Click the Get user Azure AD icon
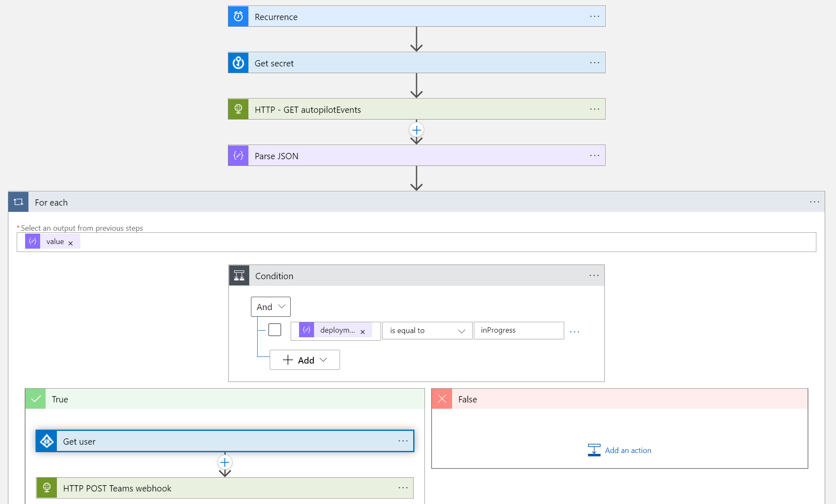 tap(47, 441)
